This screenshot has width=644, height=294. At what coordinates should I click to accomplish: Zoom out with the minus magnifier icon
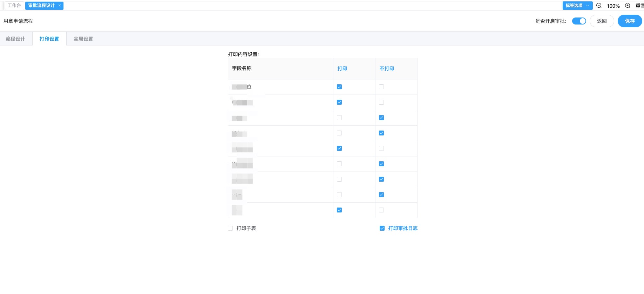click(x=599, y=6)
